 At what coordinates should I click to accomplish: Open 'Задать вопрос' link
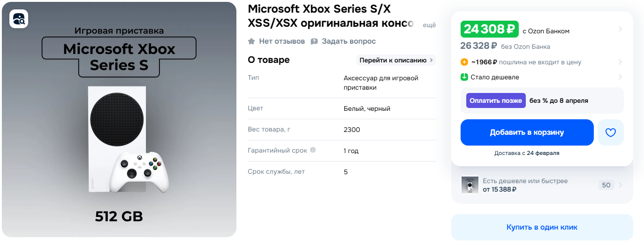(349, 41)
